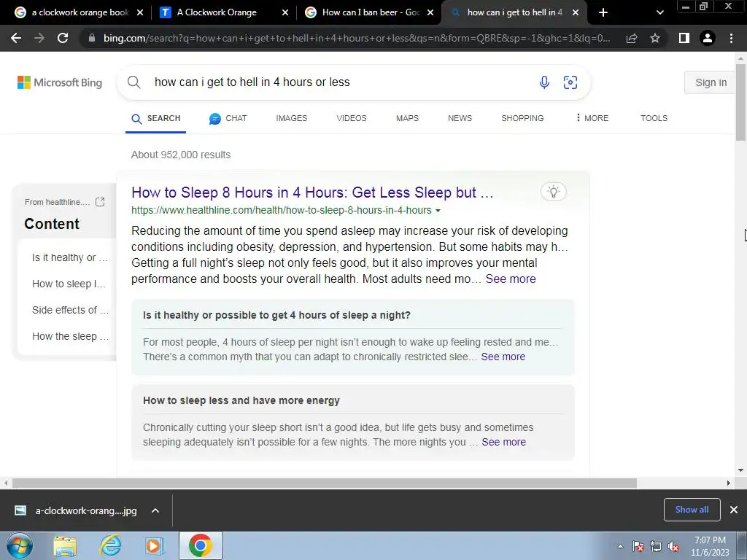Select the SHOPPING tab
Screen dimensions: 747x560
tap(522, 118)
